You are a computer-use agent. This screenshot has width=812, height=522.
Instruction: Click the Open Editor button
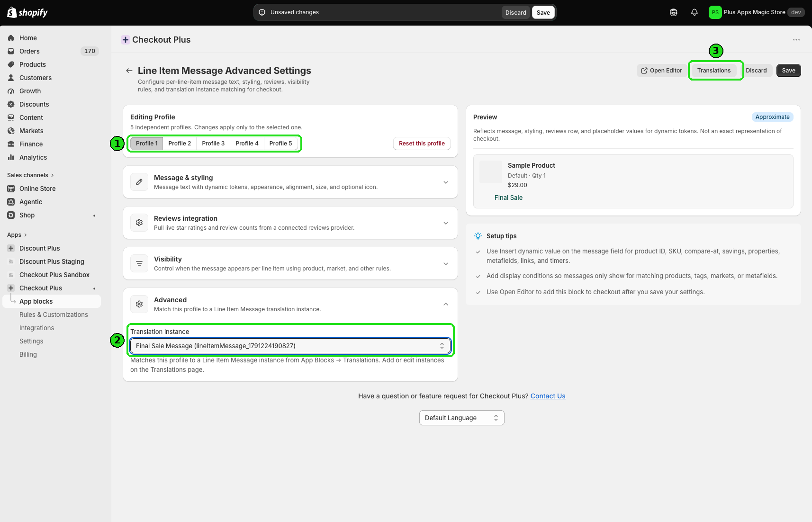(661, 71)
